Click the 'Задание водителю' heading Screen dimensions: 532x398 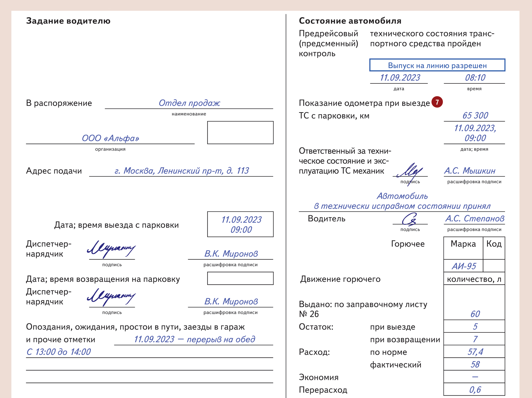(68, 21)
